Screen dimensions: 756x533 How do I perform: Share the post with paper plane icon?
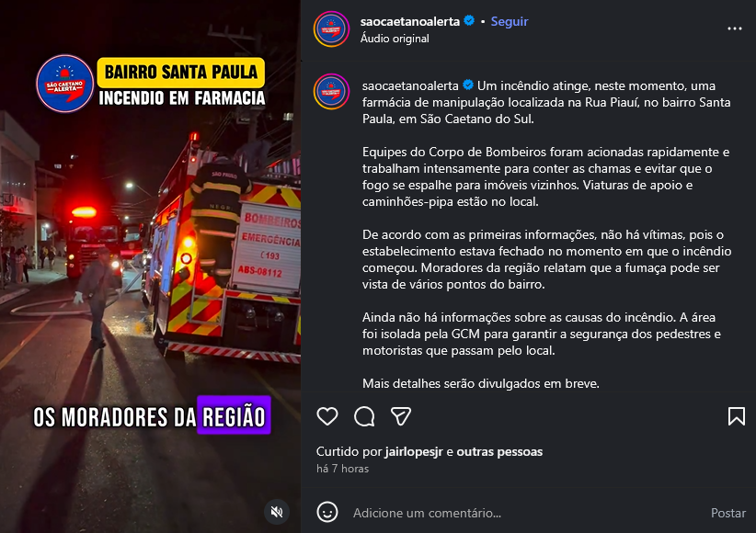[x=401, y=416]
